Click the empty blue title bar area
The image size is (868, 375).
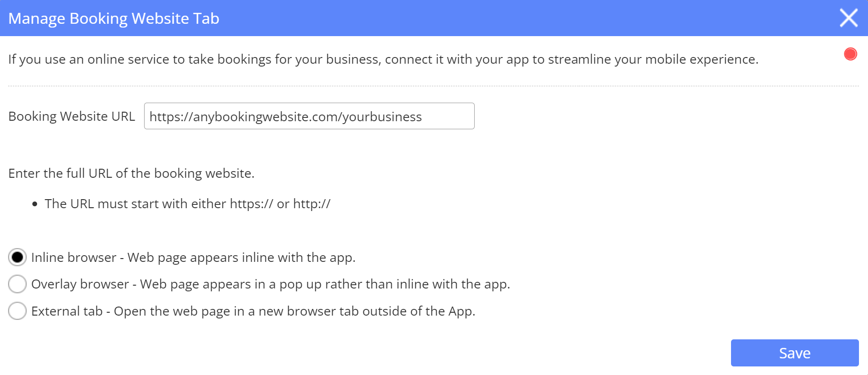coord(523,18)
